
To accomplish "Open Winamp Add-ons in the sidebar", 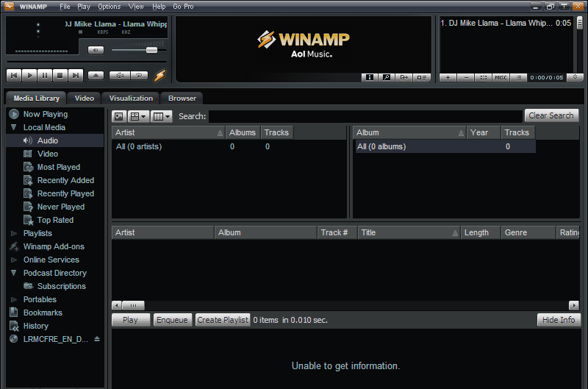I will tap(54, 246).
